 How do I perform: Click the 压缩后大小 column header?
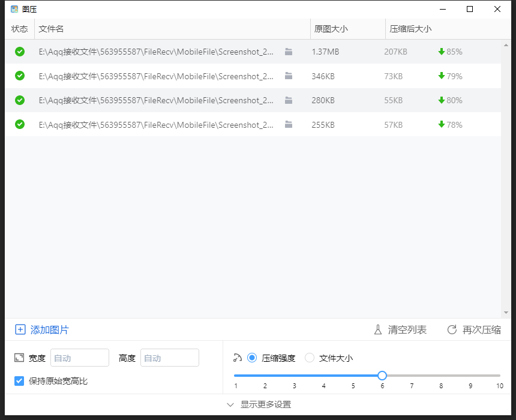(x=410, y=29)
